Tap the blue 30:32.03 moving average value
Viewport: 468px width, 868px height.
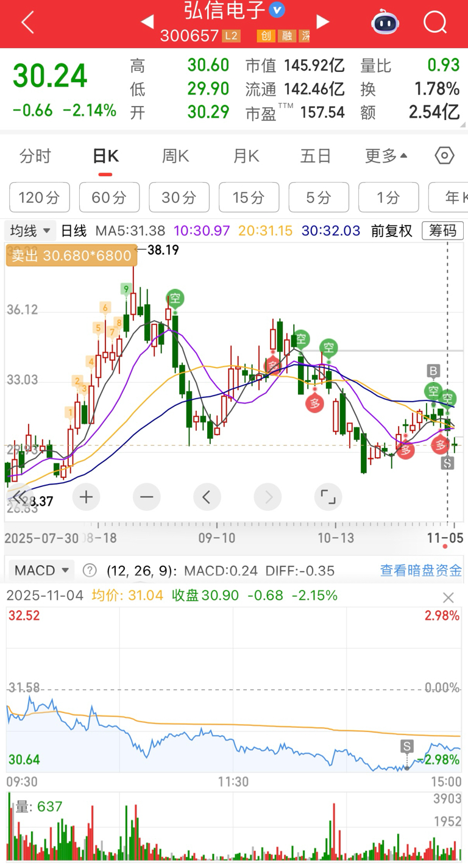pyautogui.click(x=331, y=231)
